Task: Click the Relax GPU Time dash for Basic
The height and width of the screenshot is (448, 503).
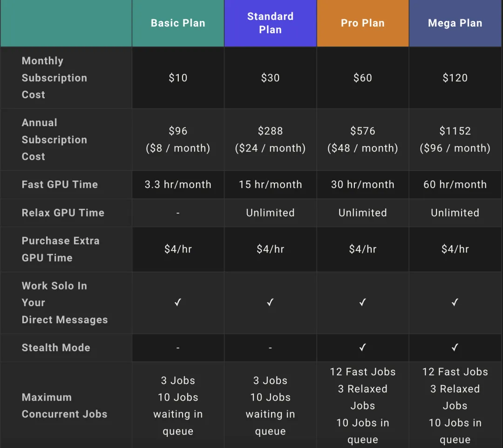Action: 178,213
